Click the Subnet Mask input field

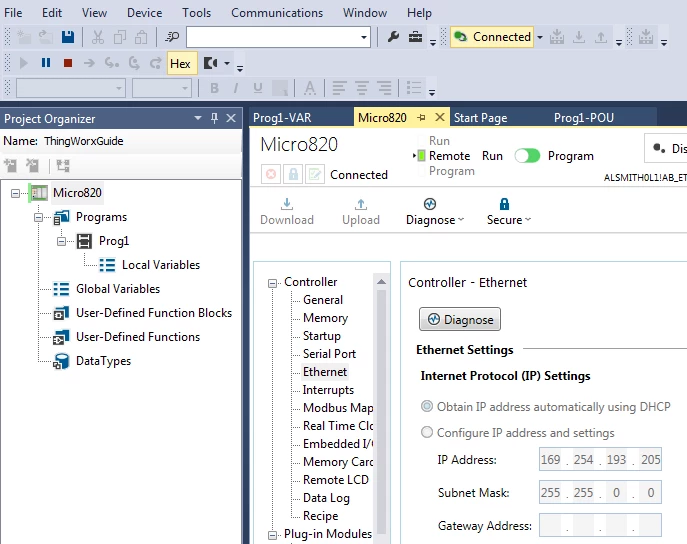point(600,492)
